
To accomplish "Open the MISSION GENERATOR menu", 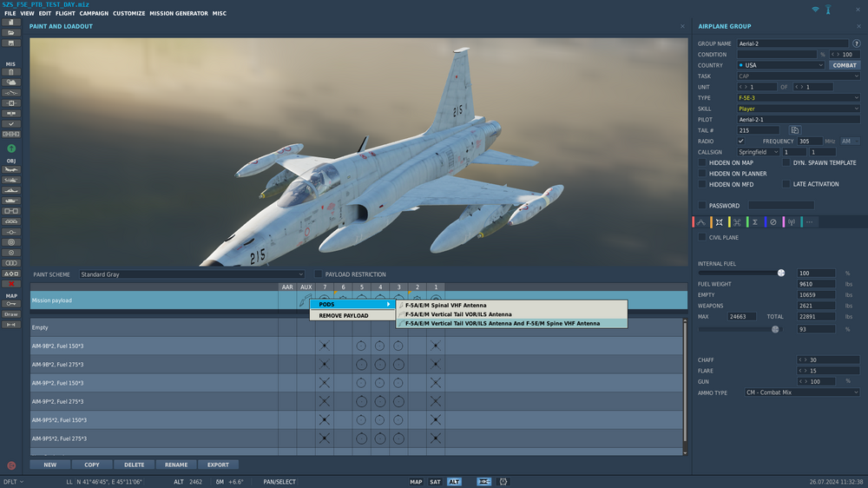I will click(x=179, y=13).
